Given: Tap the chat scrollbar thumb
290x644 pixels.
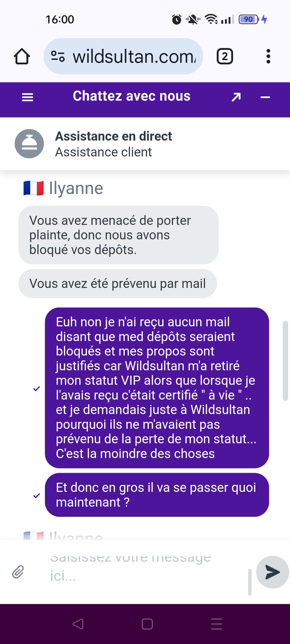Looking at the screenshot, I should [x=285, y=361].
